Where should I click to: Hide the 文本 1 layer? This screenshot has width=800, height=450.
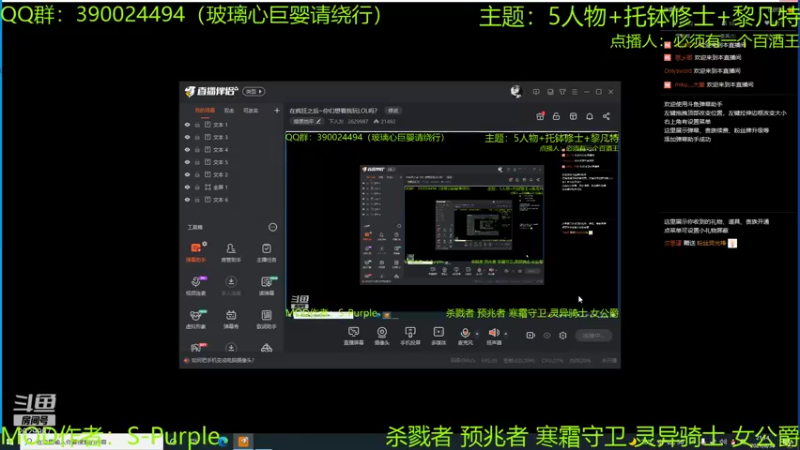click(x=187, y=124)
